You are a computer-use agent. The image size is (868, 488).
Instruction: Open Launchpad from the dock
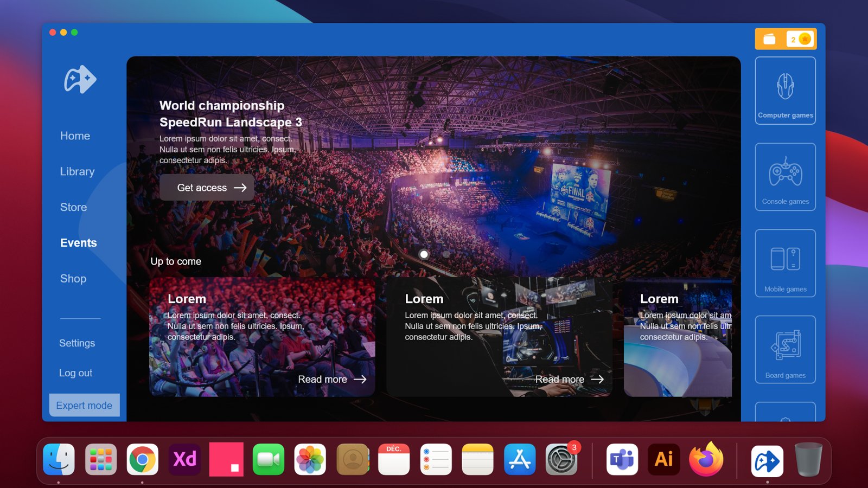(101, 459)
